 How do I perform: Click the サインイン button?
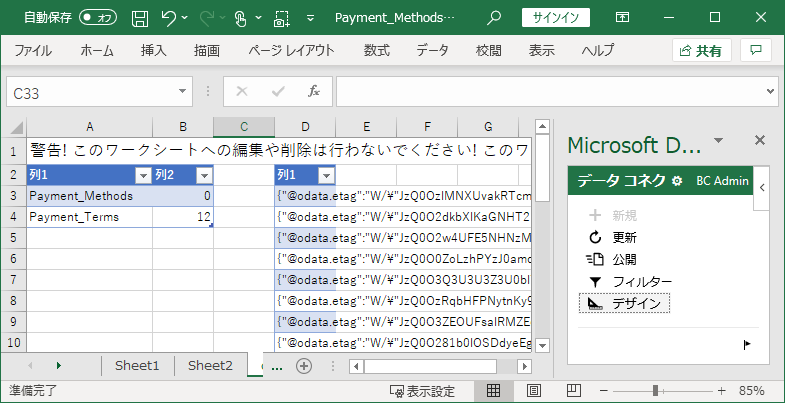[x=556, y=18]
